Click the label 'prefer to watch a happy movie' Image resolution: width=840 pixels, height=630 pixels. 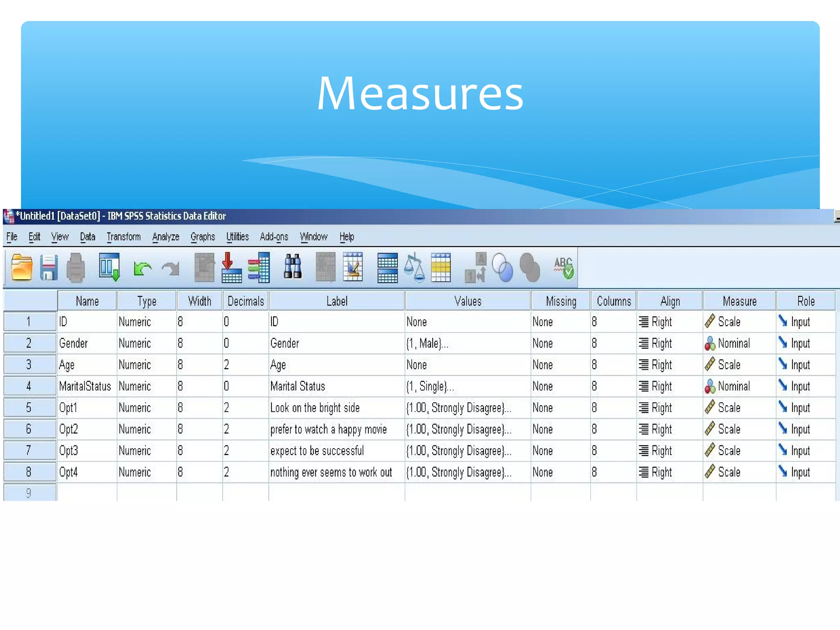(x=329, y=429)
